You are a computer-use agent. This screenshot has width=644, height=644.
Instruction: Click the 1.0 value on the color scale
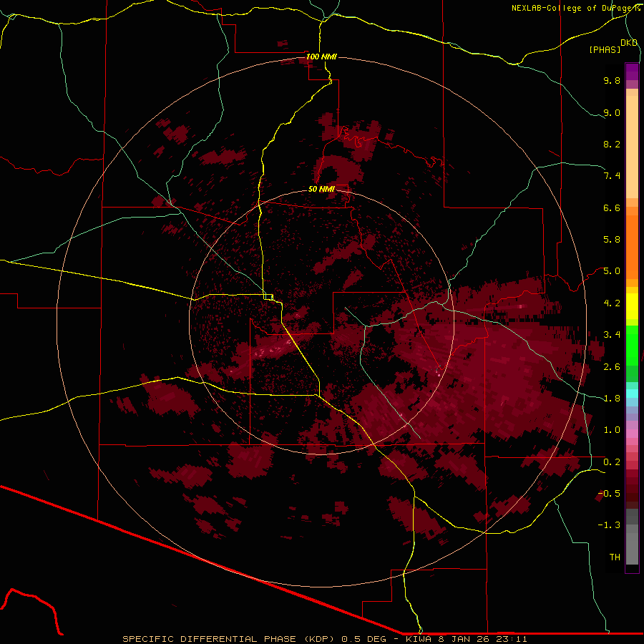pos(612,430)
